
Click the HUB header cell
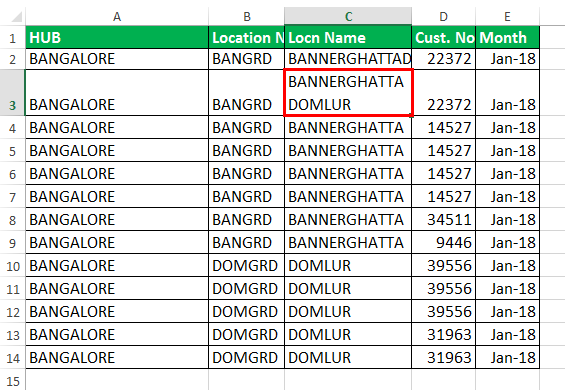(117, 37)
